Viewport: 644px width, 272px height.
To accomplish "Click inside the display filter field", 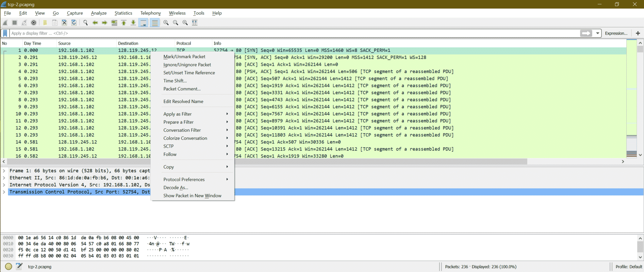I will click(294, 33).
